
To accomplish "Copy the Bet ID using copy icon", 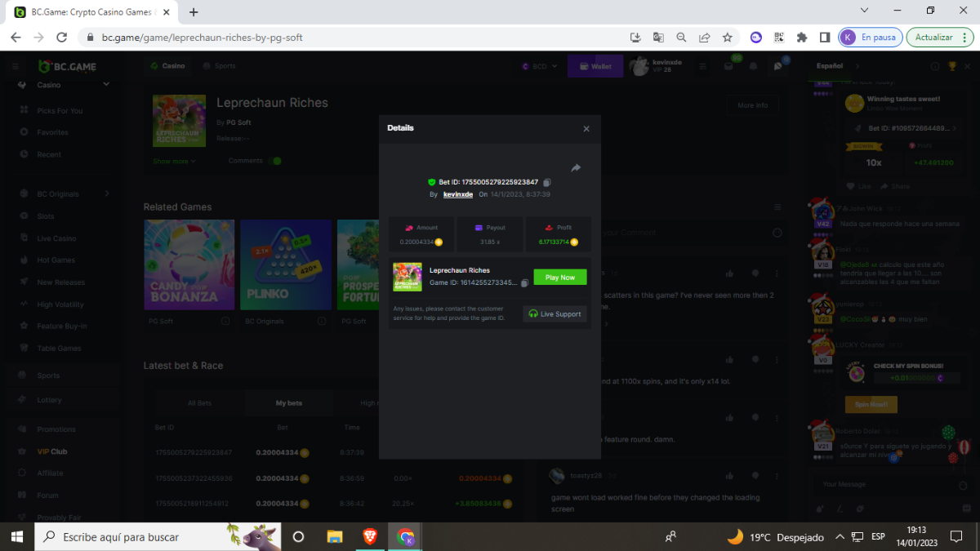I will point(547,182).
